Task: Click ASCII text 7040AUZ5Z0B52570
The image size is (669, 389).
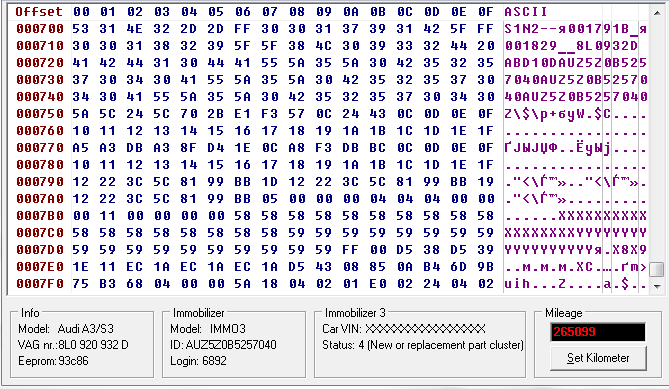Action: point(576,80)
